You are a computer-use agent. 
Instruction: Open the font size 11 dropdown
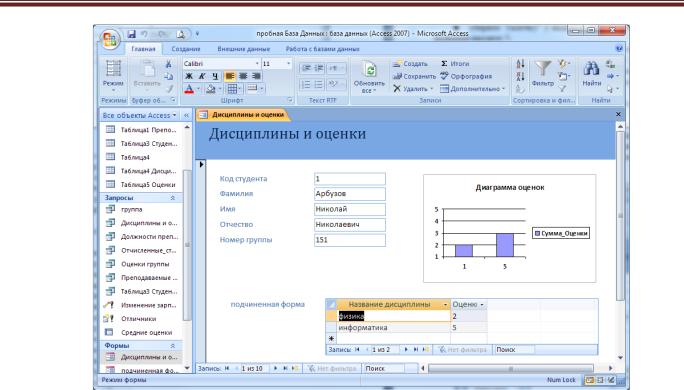288,64
